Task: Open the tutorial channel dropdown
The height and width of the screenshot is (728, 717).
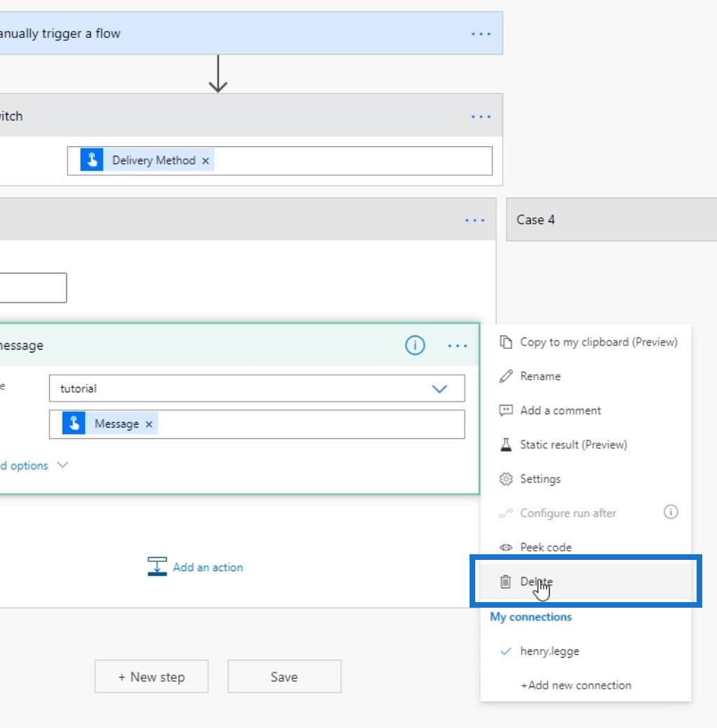Action: (257, 388)
